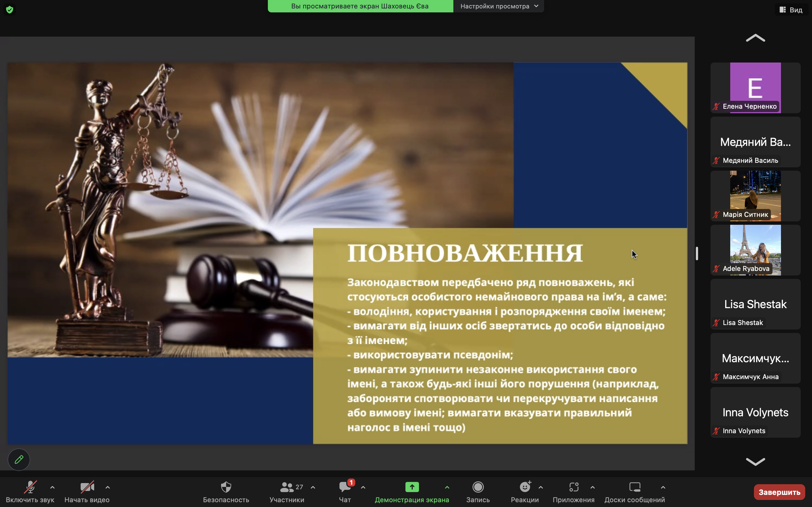This screenshot has width=812, height=507.
Task: Click the gallery panel resize handle
Action: pyautogui.click(x=697, y=253)
